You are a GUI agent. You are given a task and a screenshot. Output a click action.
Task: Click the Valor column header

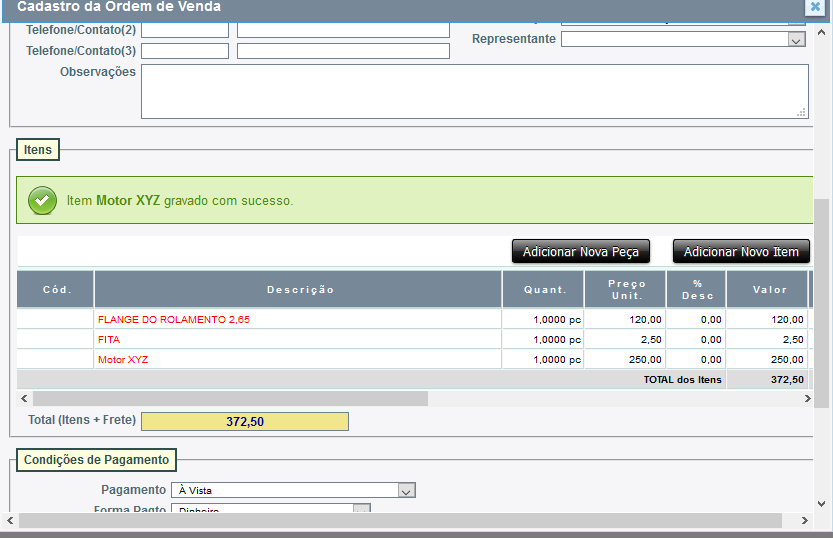pyautogui.click(x=769, y=290)
